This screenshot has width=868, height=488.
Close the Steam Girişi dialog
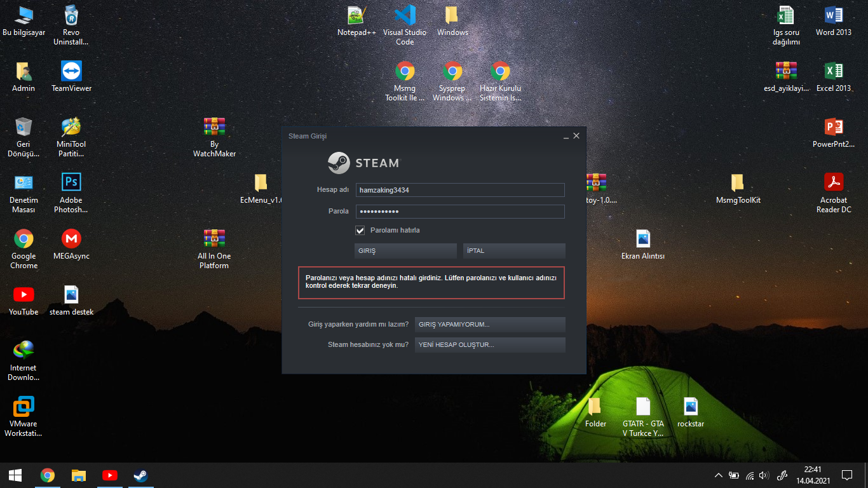pyautogui.click(x=576, y=136)
